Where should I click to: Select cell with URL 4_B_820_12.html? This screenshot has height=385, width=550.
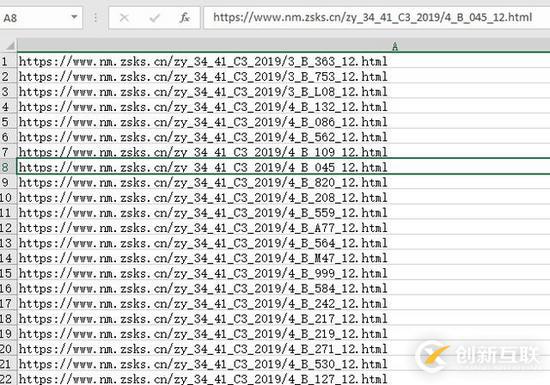(x=283, y=182)
